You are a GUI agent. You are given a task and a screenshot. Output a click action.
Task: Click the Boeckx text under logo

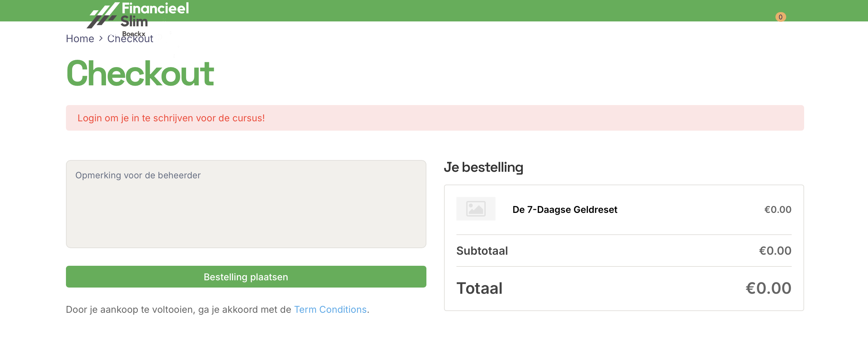click(134, 34)
